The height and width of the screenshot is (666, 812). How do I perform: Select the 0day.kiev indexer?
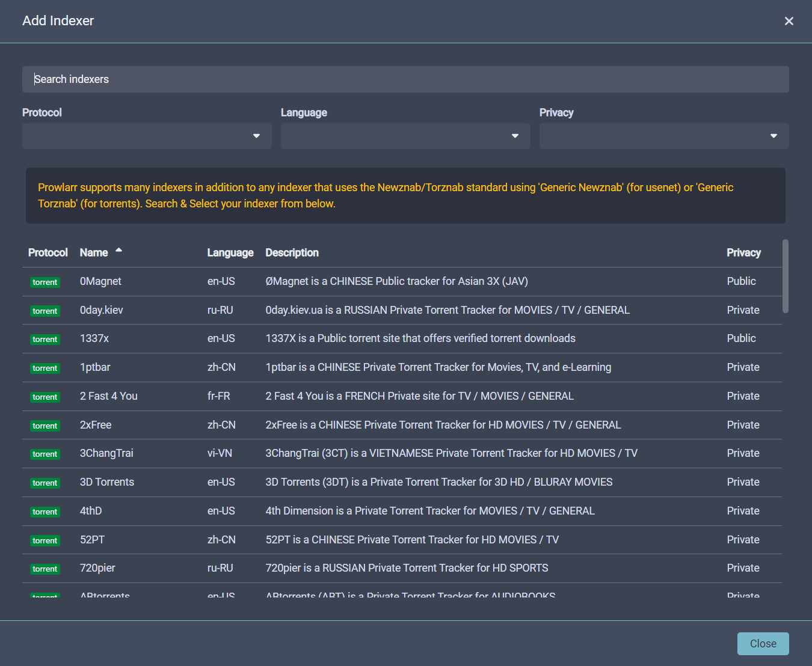point(101,310)
